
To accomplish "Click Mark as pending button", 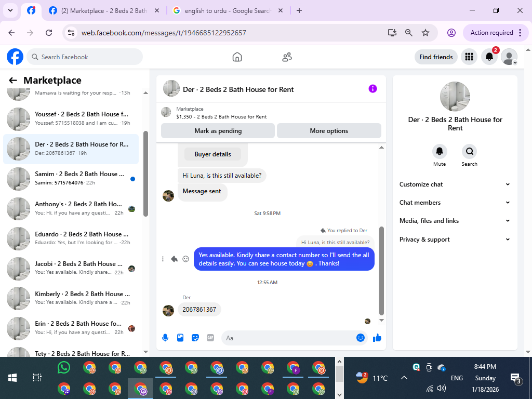I will (x=218, y=130).
